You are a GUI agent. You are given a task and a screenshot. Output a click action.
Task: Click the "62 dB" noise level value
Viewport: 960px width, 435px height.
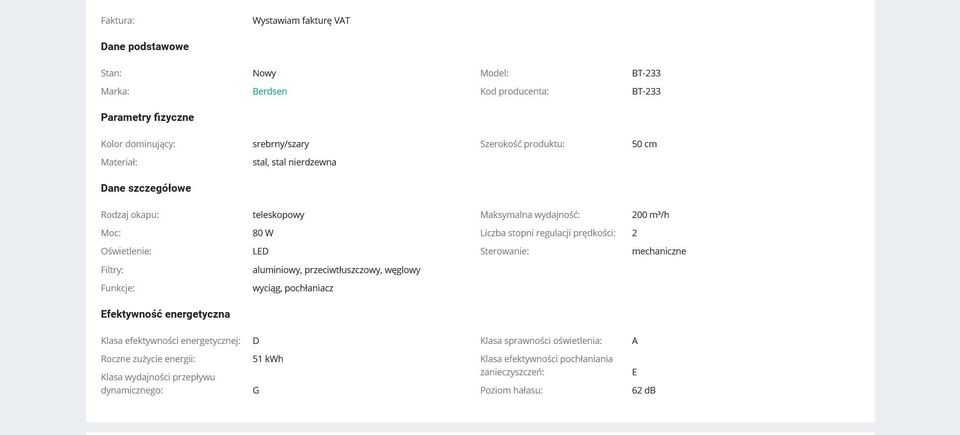point(644,390)
